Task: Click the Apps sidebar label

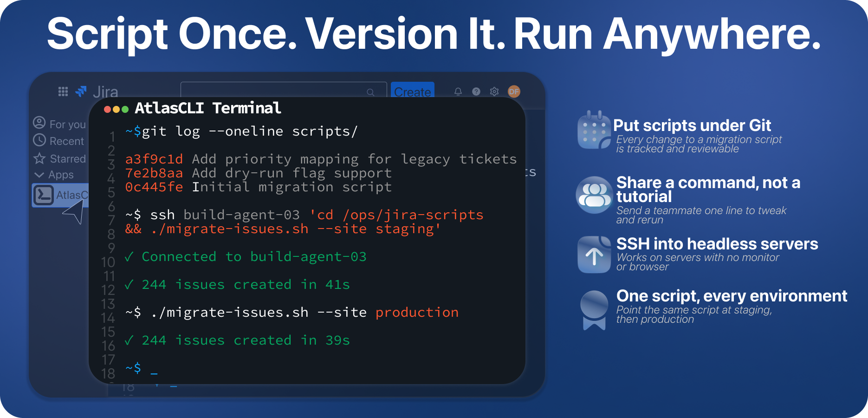Action: 61,175
